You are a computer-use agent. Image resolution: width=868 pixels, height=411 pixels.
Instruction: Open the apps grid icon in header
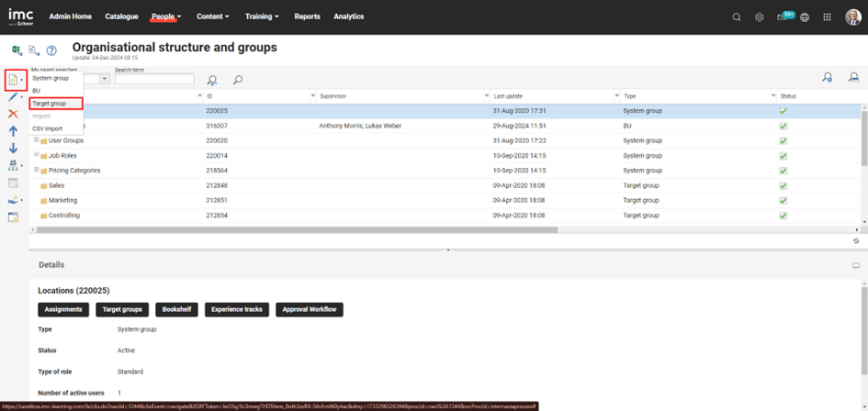click(x=827, y=17)
